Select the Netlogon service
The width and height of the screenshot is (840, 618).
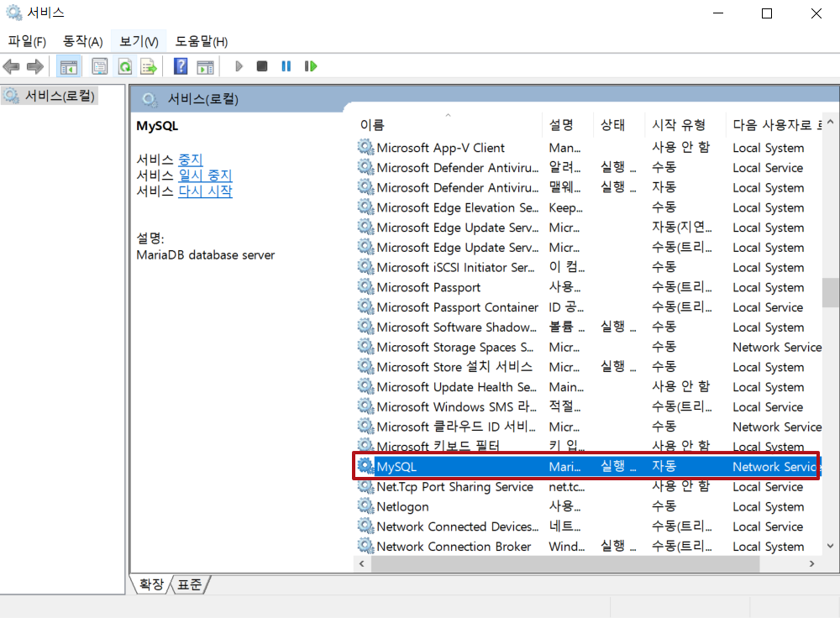pyautogui.click(x=586, y=506)
